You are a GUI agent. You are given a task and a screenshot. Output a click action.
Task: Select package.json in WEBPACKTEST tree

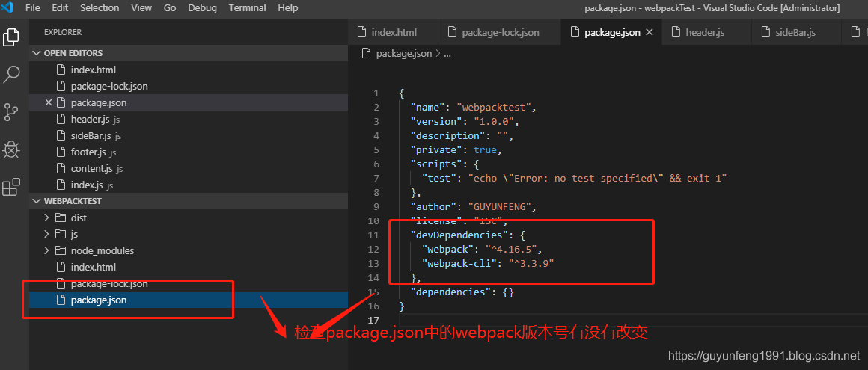point(189,300)
